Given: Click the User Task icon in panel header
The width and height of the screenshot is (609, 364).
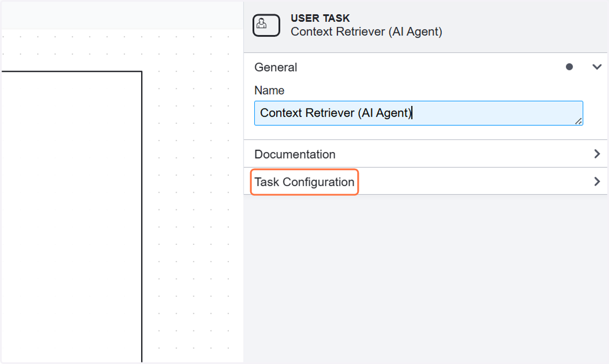Looking at the screenshot, I should coord(266,25).
